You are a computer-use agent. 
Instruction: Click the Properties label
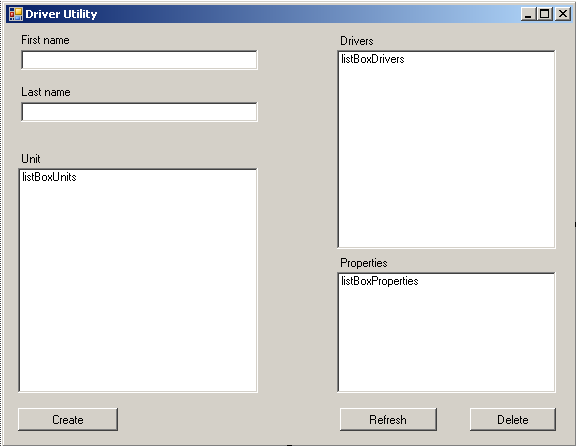[364, 263]
